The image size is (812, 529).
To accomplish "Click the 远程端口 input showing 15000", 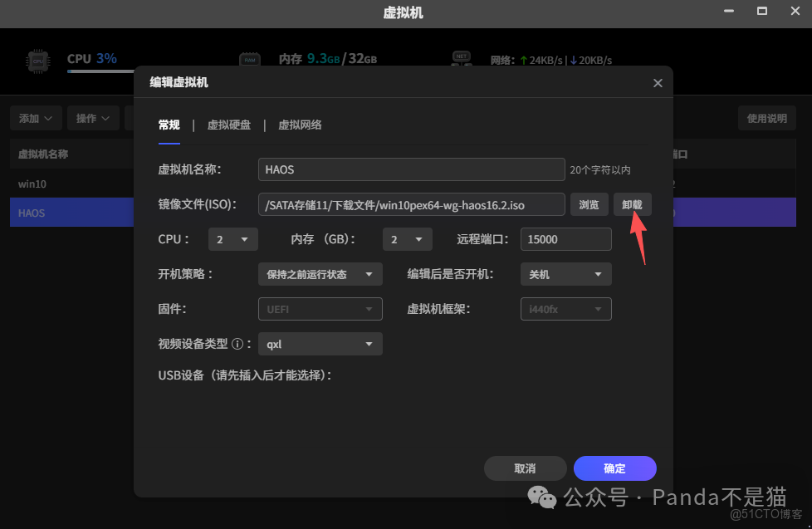I will [565, 238].
